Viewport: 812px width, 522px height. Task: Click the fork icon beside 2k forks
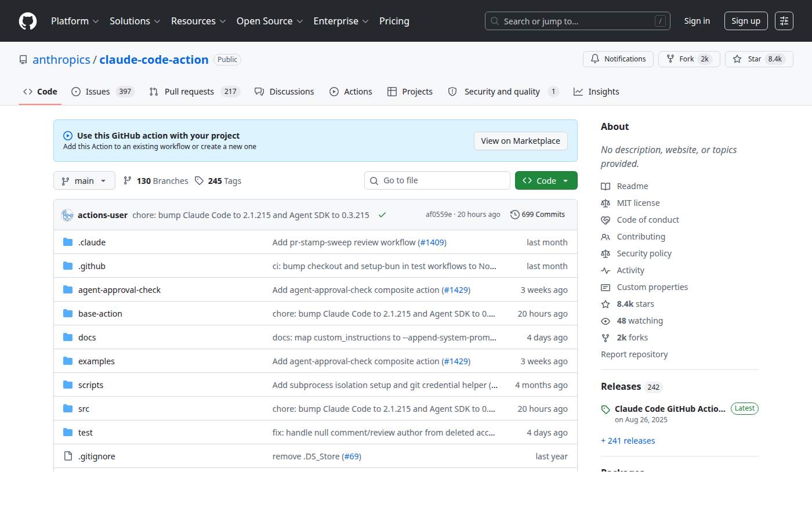coord(606,338)
